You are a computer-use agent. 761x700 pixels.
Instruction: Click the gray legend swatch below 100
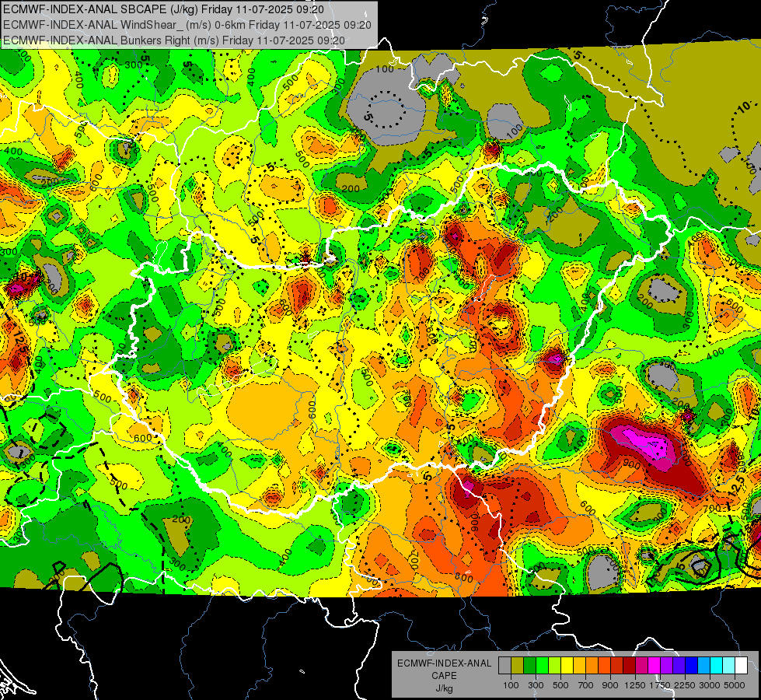[x=504, y=665]
